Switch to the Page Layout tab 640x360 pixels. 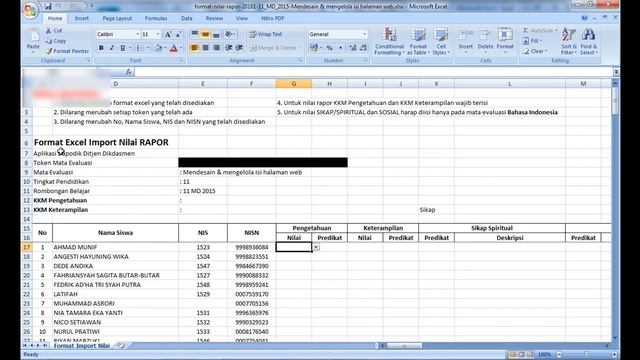tap(117, 18)
